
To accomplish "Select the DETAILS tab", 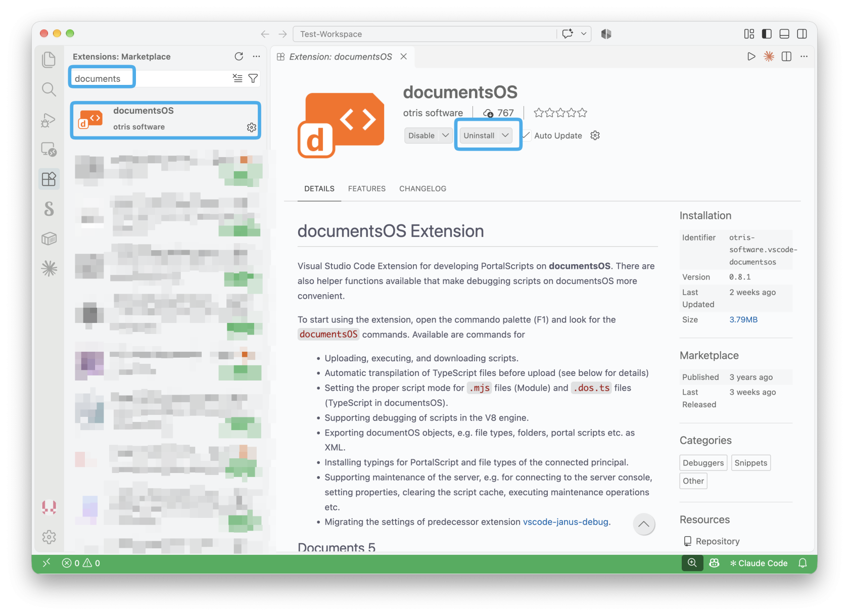I will [x=319, y=188].
